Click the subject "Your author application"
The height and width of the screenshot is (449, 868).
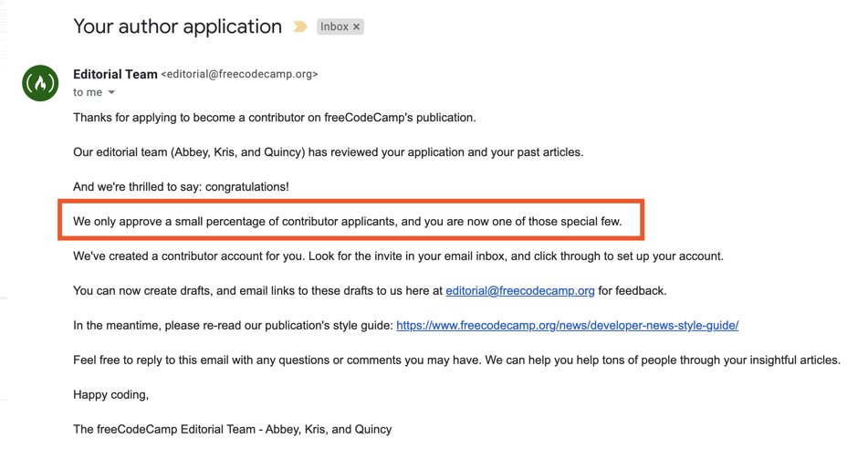point(177,26)
